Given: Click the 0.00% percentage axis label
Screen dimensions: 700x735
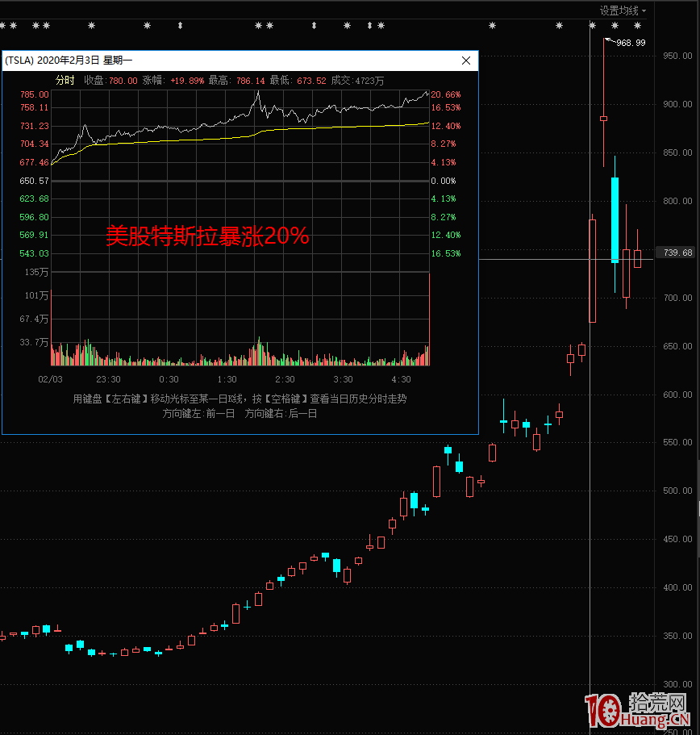Looking at the screenshot, I should tap(444, 181).
